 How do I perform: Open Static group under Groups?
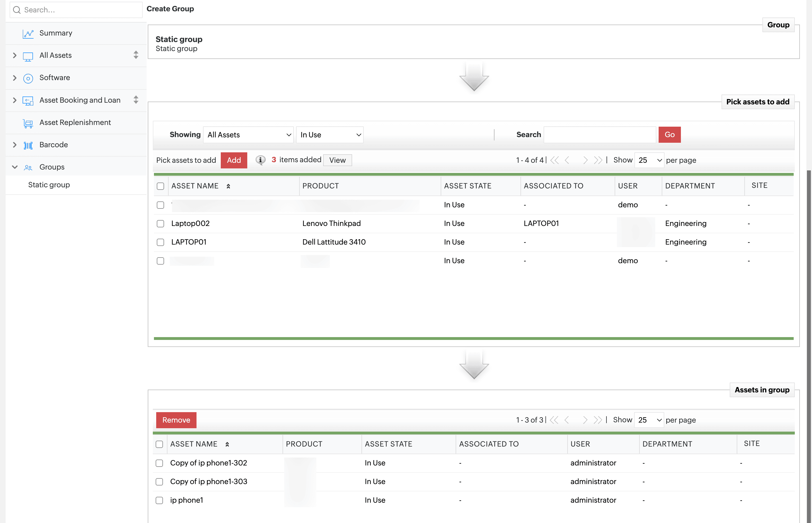tap(49, 185)
